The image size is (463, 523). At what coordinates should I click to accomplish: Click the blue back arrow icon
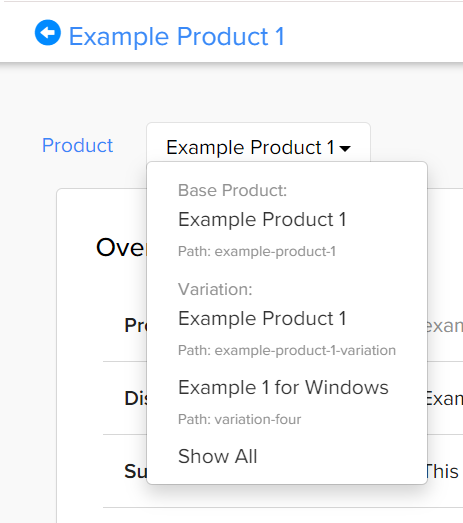click(48, 32)
